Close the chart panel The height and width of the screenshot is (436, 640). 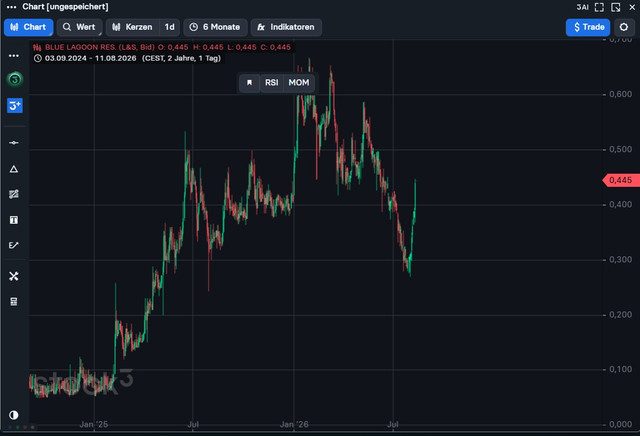tap(632, 7)
